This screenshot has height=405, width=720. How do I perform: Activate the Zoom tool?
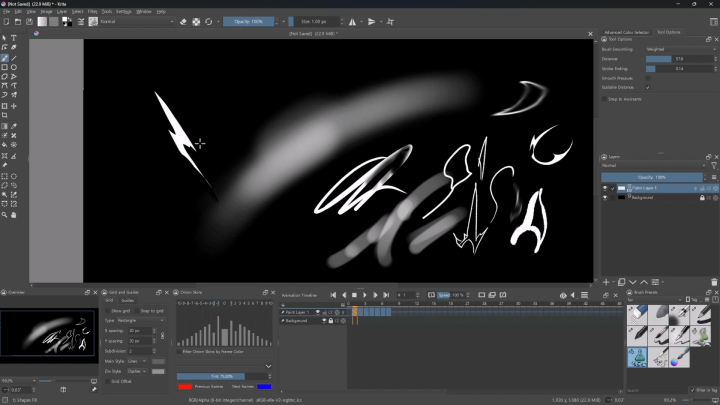(x=5, y=214)
